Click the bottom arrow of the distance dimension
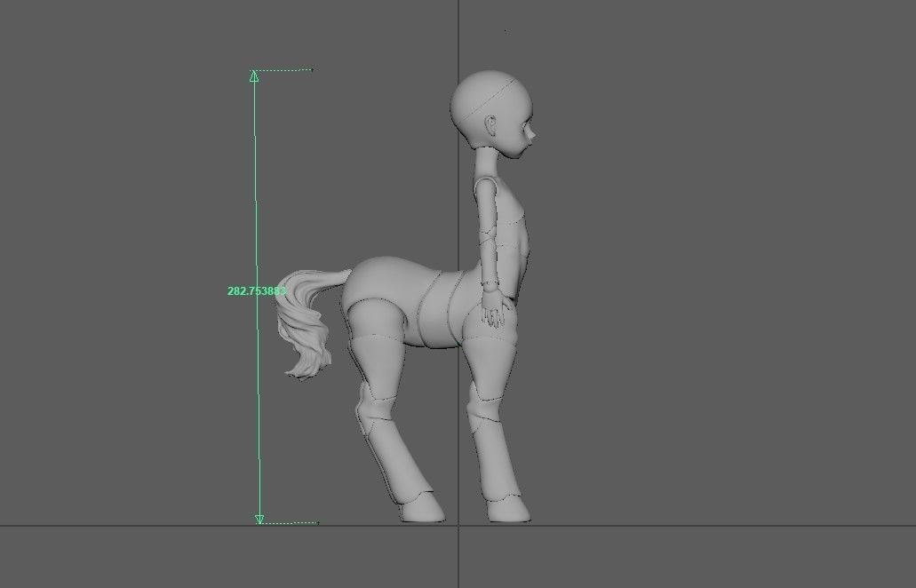Screen dimensions: 916x588 click(x=259, y=519)
